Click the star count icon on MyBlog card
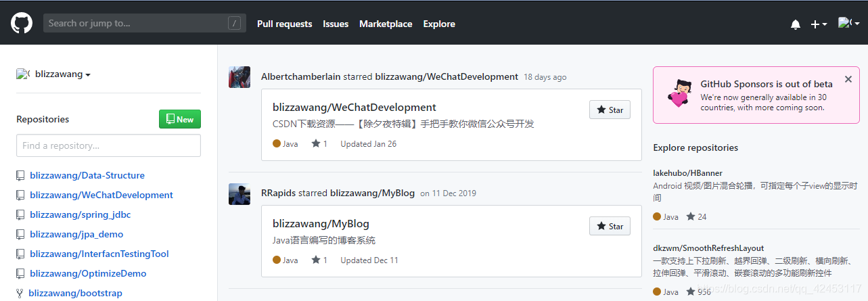This screenshot has width=868, height=301. click(315, 260)
